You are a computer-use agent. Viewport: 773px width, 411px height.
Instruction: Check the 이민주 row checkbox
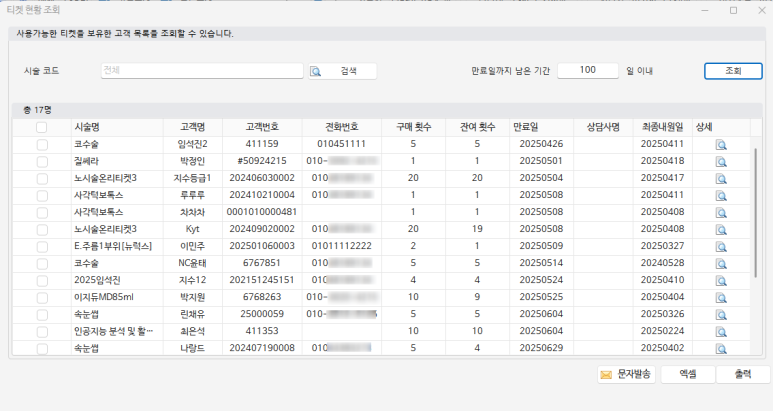(x=42, y=246)
